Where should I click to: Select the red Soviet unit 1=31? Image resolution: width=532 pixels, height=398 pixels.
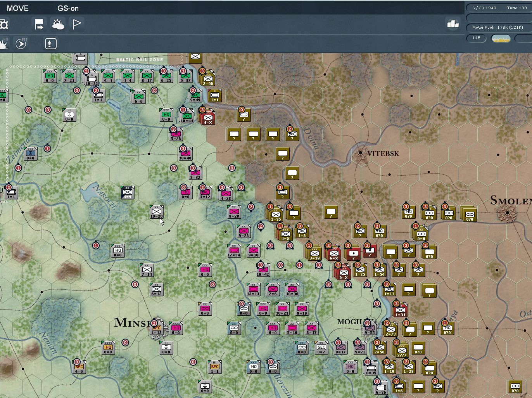coord(401,310)
